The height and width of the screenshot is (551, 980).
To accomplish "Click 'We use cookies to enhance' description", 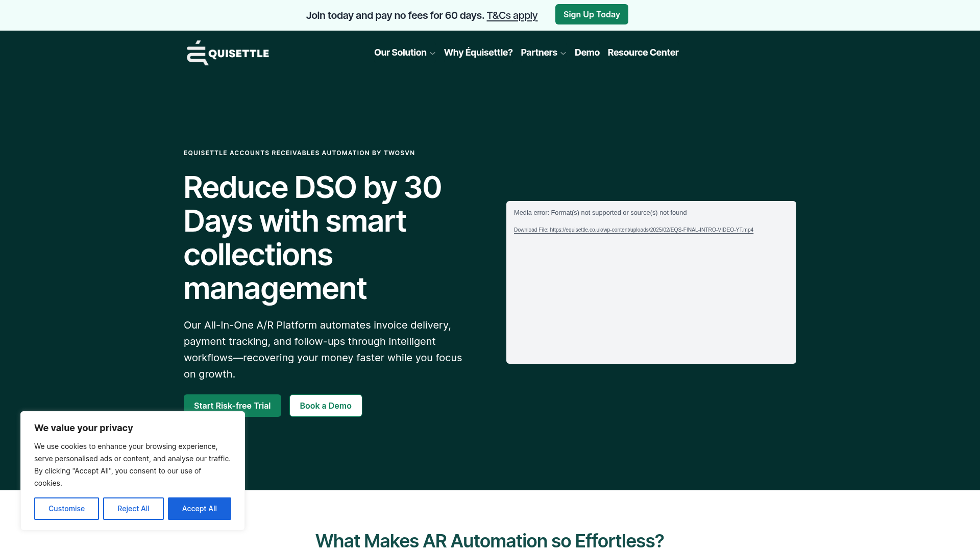I will coord(133,465).
